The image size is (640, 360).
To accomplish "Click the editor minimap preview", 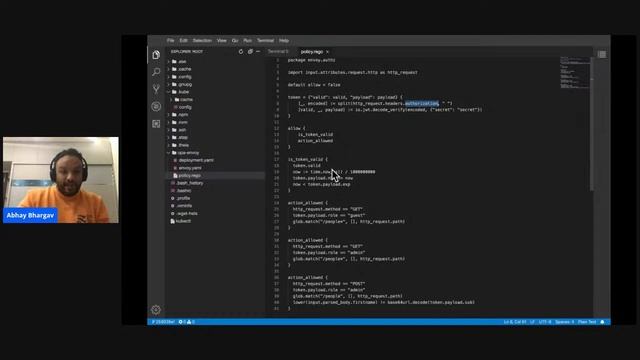I will [575, 73].
